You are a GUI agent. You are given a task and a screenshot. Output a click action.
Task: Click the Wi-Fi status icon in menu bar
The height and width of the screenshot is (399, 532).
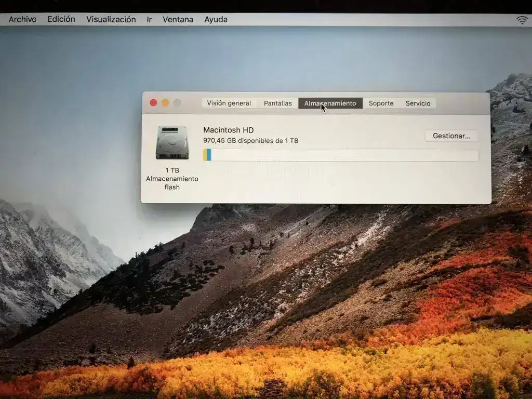click(x=522, y=20)
